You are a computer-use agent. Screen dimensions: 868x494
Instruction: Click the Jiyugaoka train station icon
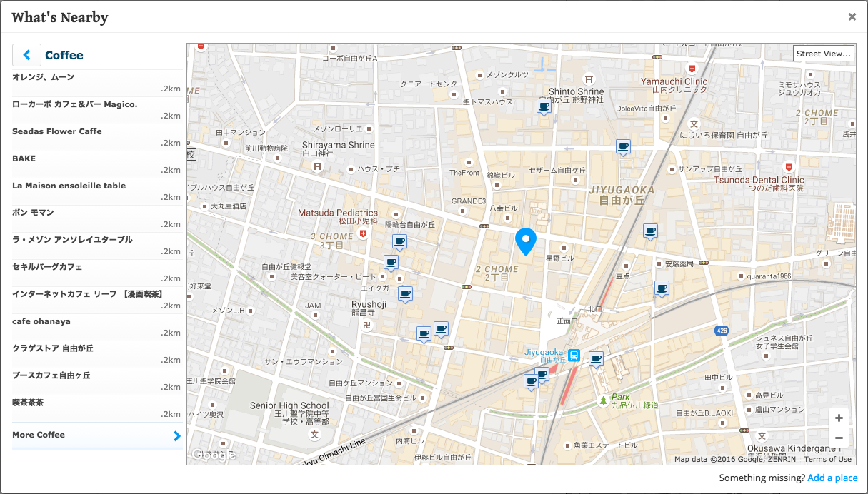point(573,355)
